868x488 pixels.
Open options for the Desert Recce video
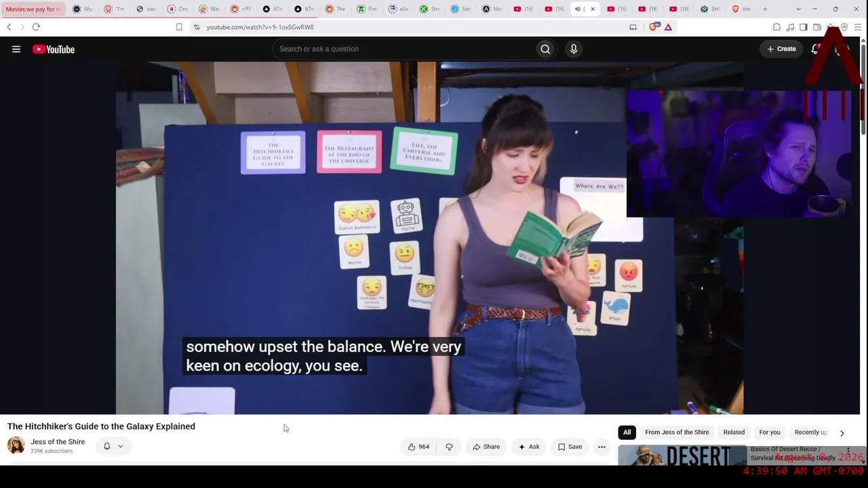pos(848,451)
